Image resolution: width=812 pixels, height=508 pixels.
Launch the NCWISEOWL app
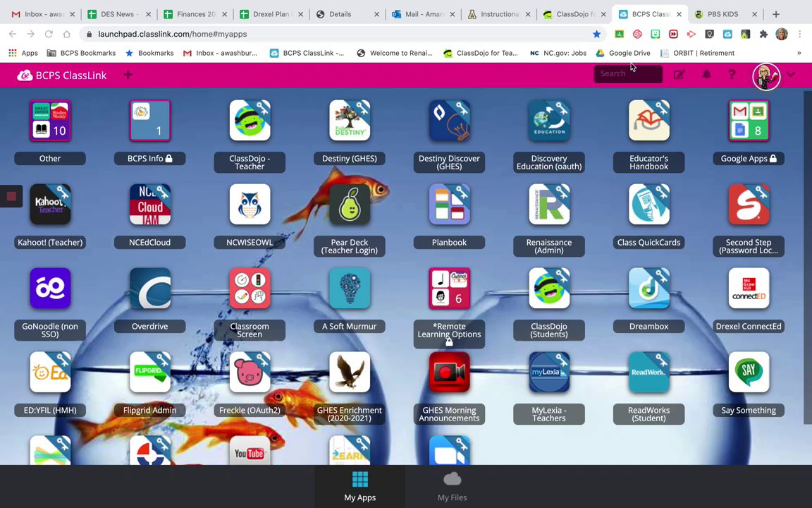250,205
